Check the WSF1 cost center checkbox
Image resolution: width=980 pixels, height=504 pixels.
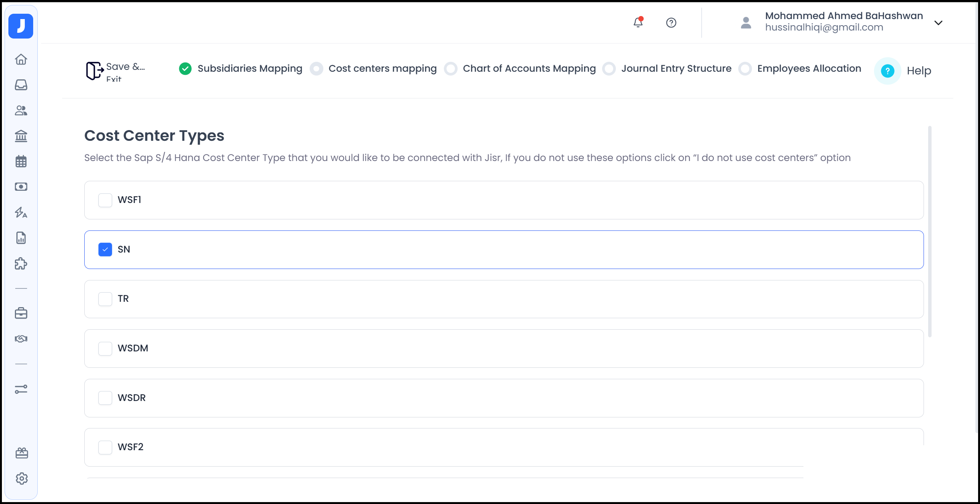click(105, 200)
